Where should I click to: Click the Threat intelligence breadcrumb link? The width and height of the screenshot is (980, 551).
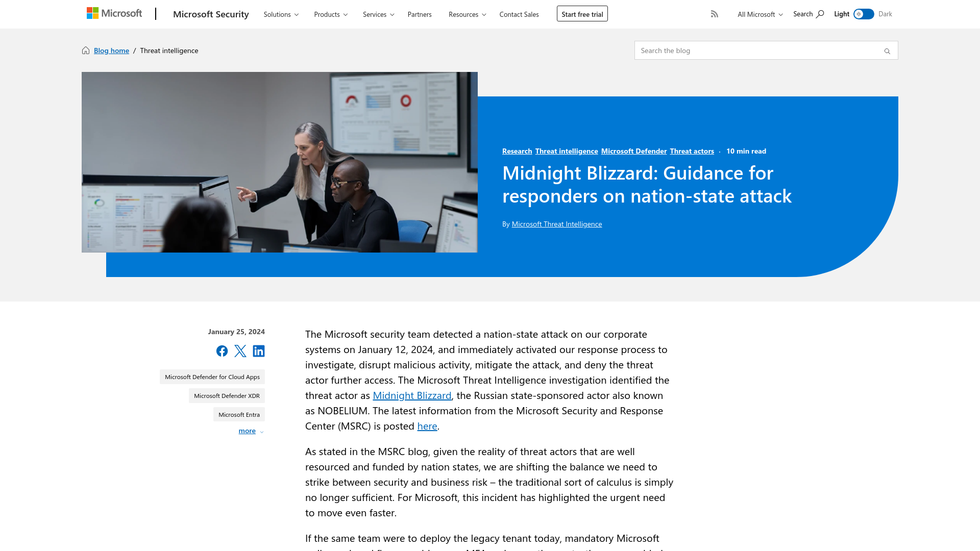169,50
